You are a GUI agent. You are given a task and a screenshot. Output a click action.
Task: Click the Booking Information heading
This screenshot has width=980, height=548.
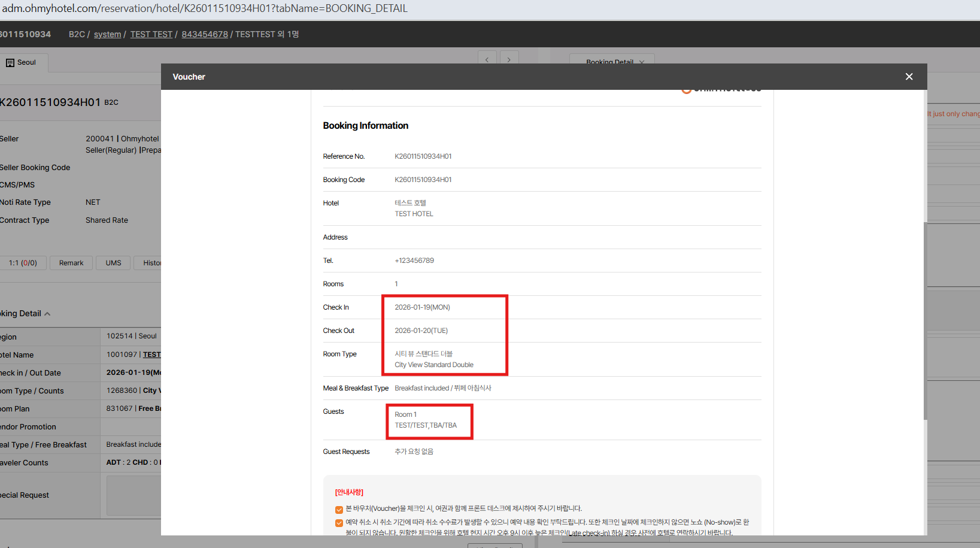(366, 126)
